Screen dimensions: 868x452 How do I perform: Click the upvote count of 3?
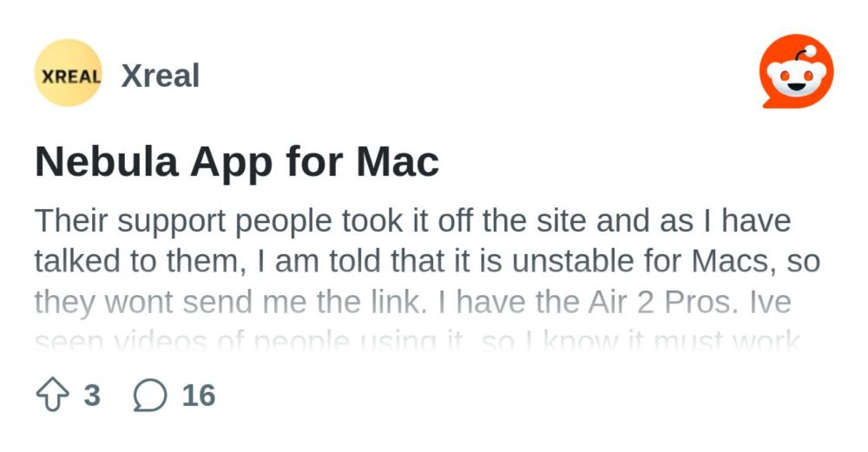point(93,395)
